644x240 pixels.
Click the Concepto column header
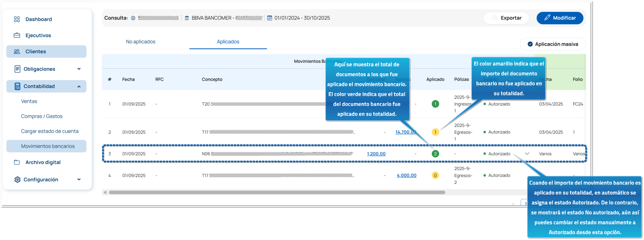(x=212, y=80)
